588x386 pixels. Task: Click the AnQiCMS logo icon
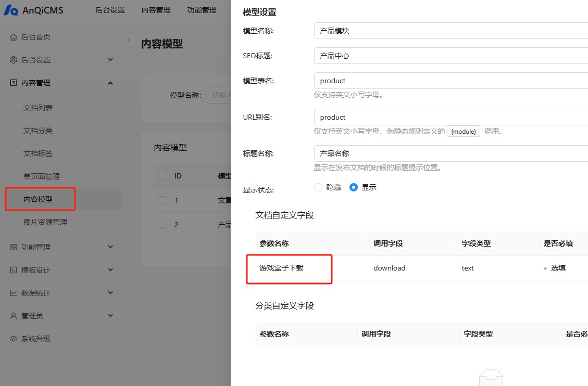pyautogui.click(x=11, y=10)
